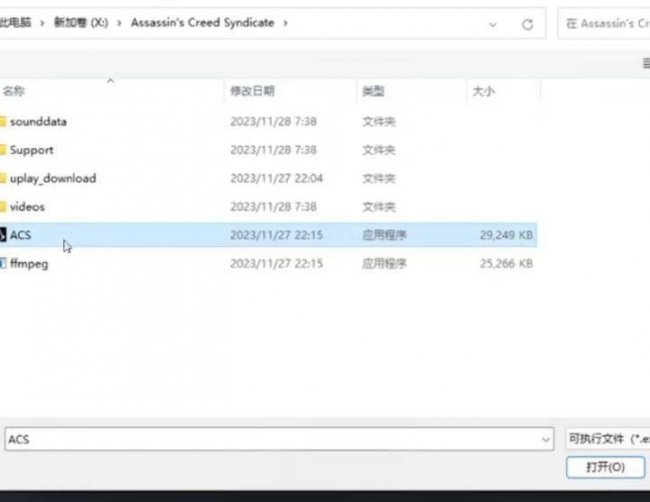The height and width of the screenshot is (502, 650).
Task: Click the search box for Assassin's Creed folder
Action: click(x=604, y=24)
